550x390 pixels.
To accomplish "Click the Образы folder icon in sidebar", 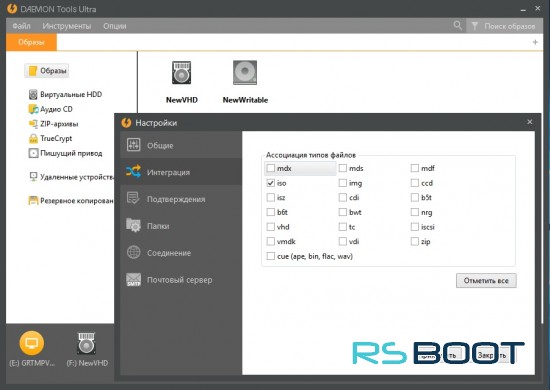I will coord(33,71).
